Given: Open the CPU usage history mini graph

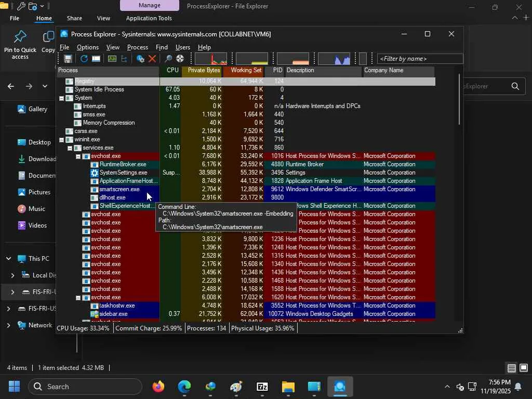Looking at the screenshot, I should (211, 59).
